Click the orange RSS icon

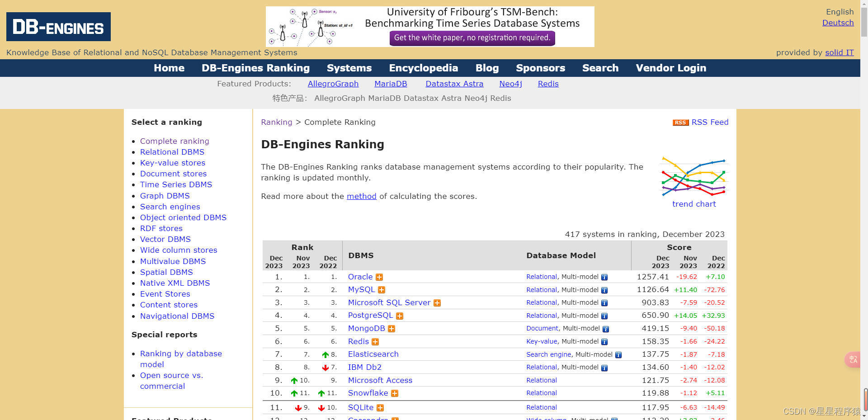(680, 123)
